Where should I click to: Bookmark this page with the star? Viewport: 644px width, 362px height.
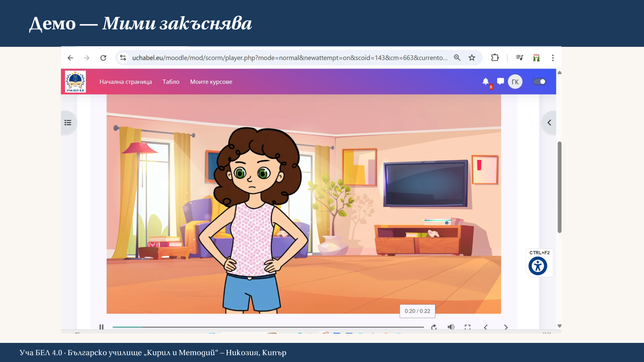[472, 58]
